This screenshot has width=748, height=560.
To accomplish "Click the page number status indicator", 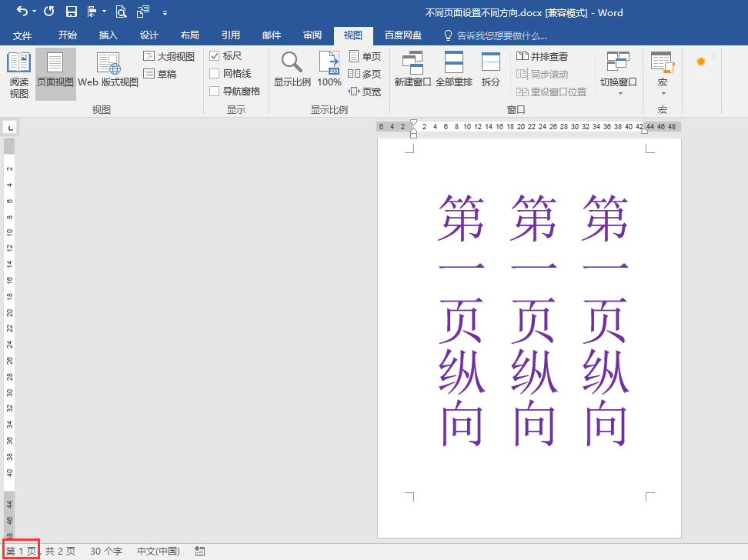I will tap(21, 552).
